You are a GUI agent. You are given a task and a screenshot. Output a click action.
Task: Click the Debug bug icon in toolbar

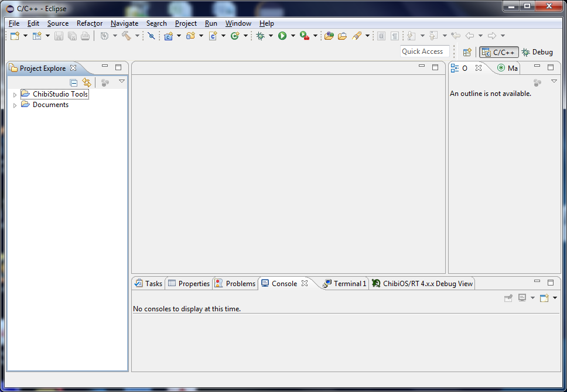(x=261, y=36)
